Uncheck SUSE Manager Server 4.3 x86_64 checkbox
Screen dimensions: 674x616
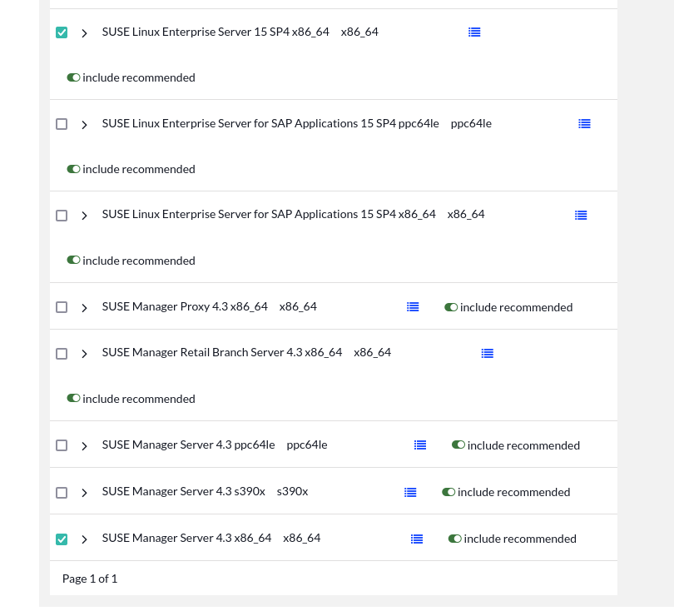coord(62,539)
